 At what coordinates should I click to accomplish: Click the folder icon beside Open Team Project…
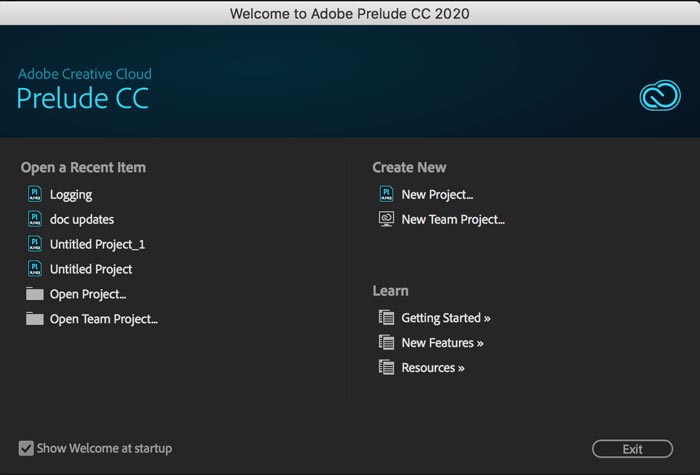coord(35,319)
